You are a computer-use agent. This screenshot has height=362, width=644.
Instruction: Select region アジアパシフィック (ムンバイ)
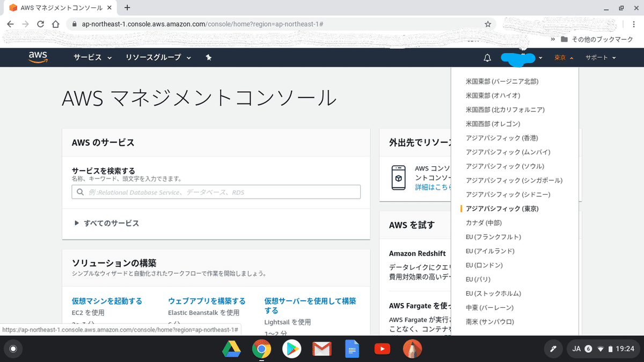508,152
